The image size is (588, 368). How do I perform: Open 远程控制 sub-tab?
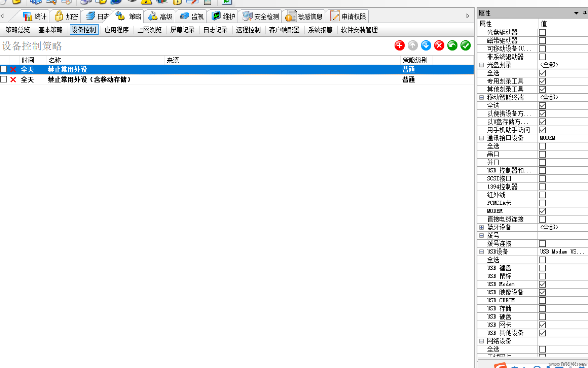[248, 30]
